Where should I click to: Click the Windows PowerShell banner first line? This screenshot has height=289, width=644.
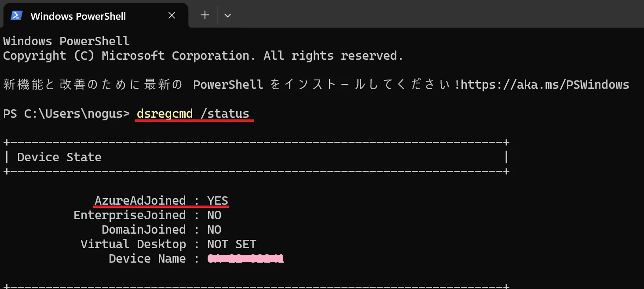point(66,41)
